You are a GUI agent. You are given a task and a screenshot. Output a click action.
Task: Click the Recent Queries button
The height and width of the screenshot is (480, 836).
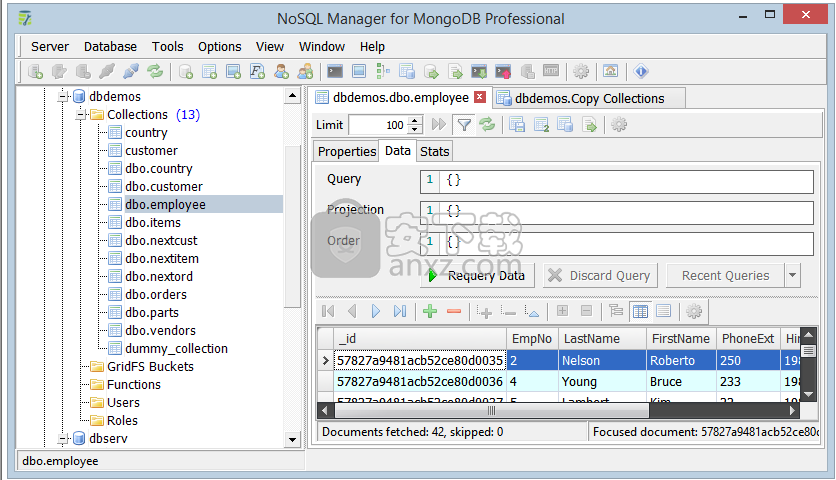726,276
